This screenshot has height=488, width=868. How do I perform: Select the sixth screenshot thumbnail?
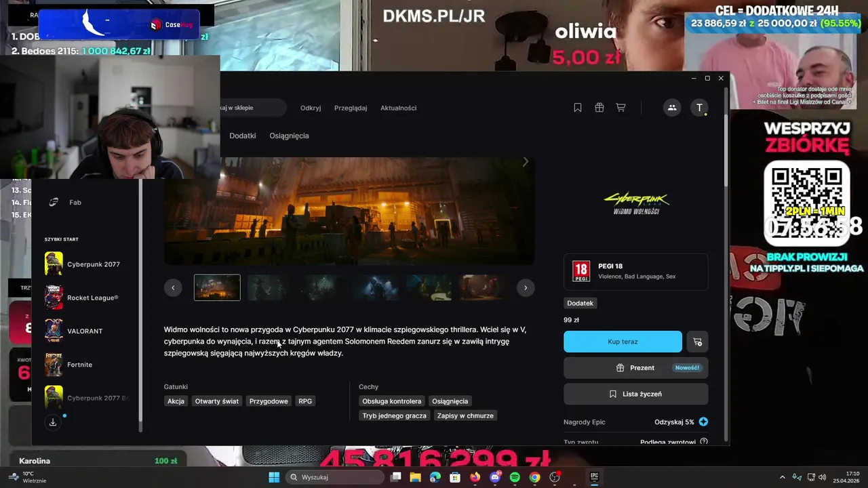coord(481,287)
